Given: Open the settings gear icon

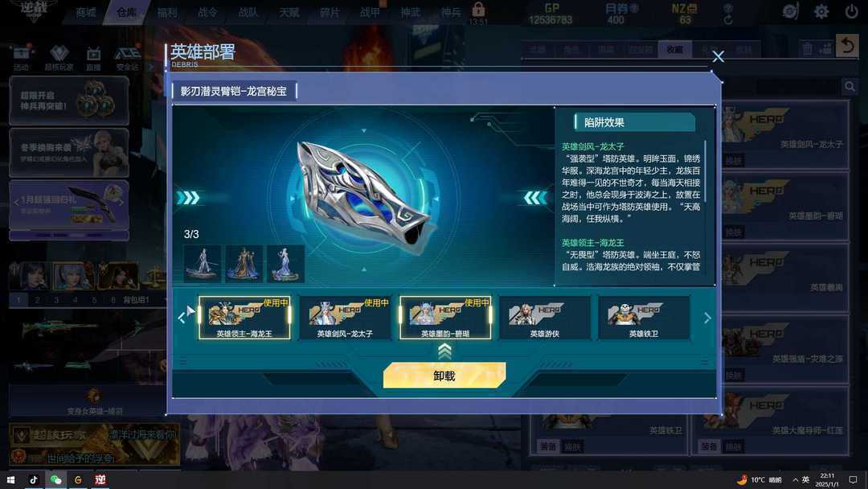Looking at the screenshot, I should click(821, 11).
